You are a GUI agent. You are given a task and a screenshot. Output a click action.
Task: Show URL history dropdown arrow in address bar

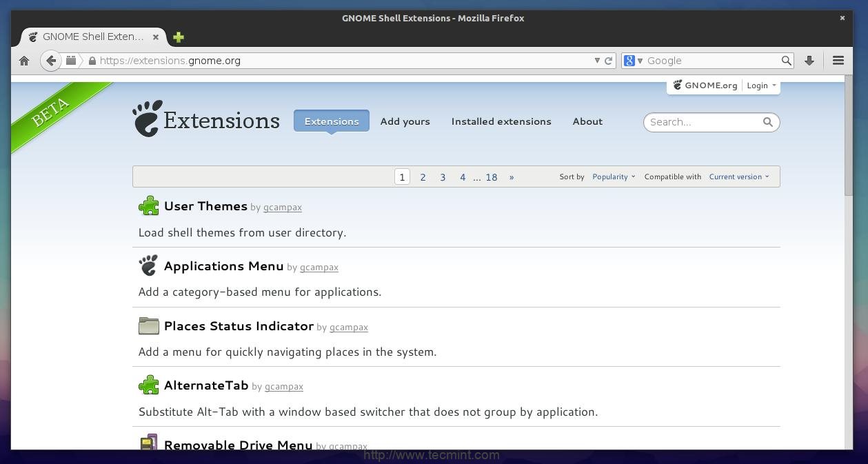tap(597, 61)
